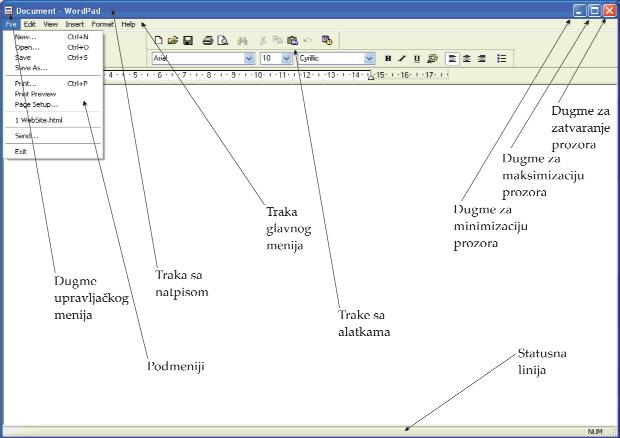This screenshot has width=620, height=438.
Task: Choose Save in the File menu
Action: click(x=53, y=57)
